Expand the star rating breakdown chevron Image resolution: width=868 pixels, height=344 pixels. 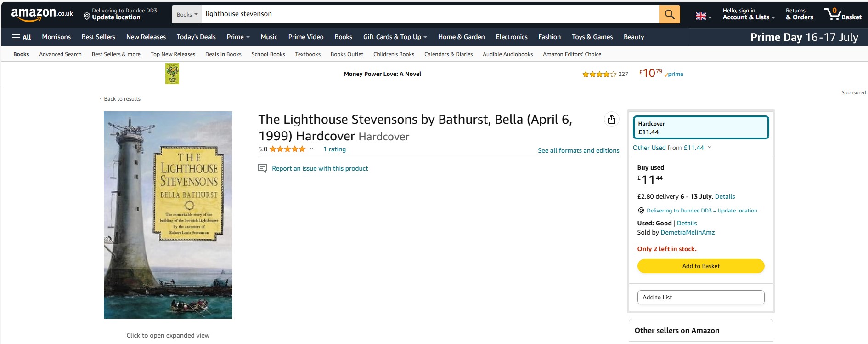[x=311, y=149]
